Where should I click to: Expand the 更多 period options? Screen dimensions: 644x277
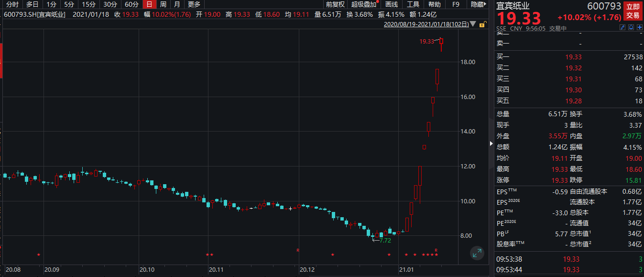pos(194,4)
